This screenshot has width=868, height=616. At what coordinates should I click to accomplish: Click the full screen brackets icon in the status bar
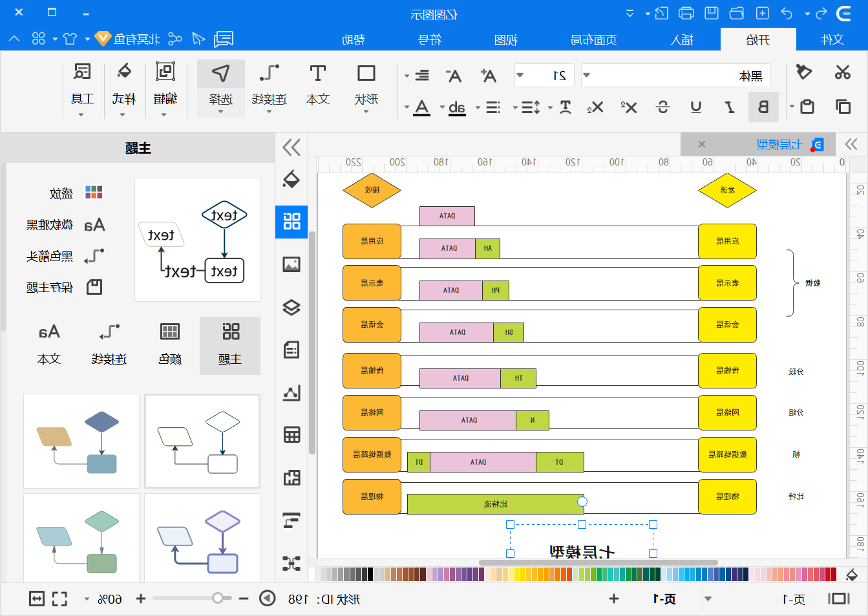pos(59,599)
